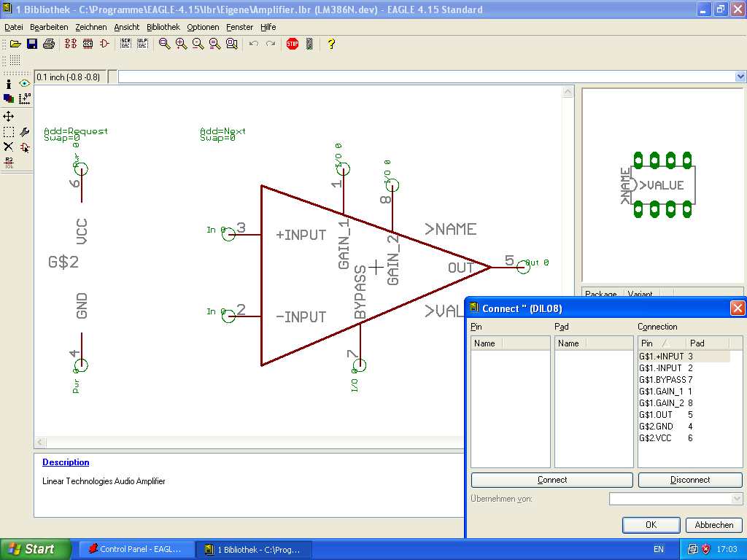The width and height of the screenshot is (747, 560).
Task: Zoom in with the plus magnifier
Action: 181,44
